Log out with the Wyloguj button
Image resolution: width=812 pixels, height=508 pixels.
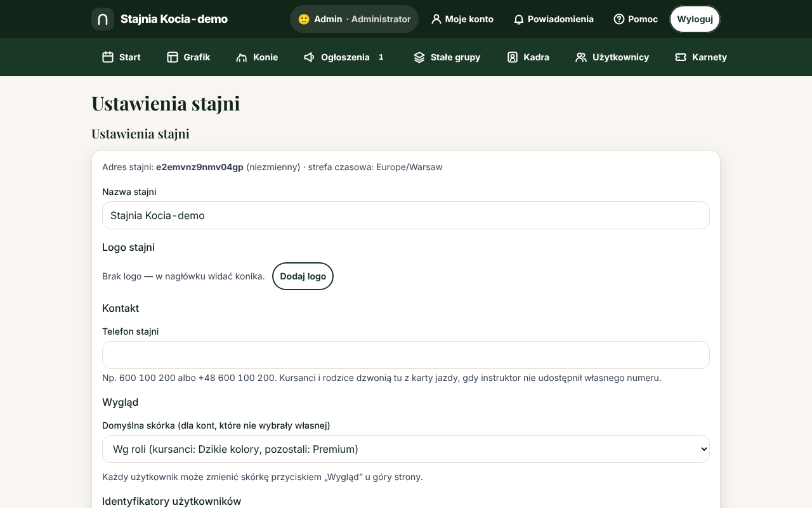point(695,19)
